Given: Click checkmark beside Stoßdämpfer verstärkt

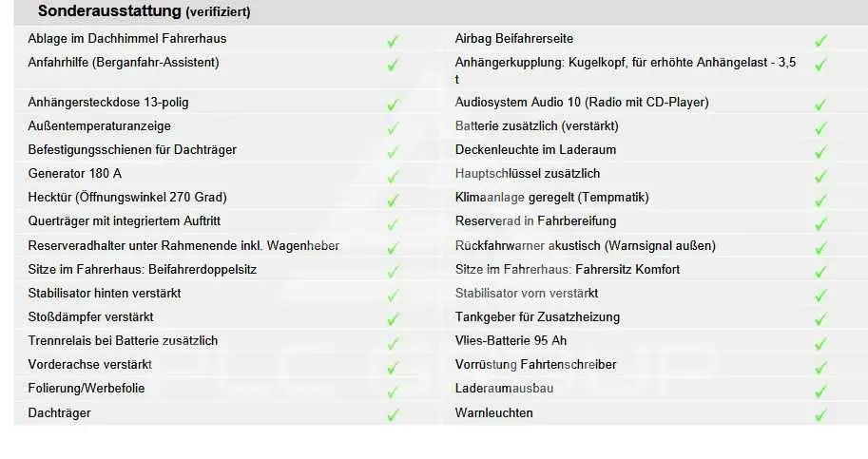Looking at the screenshot, I should (393, 319).
